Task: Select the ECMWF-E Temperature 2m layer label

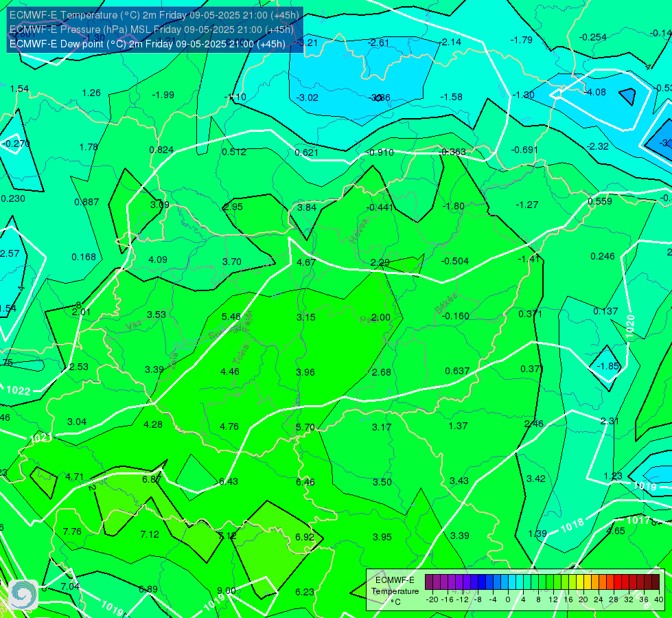Action: coord(154,15)
